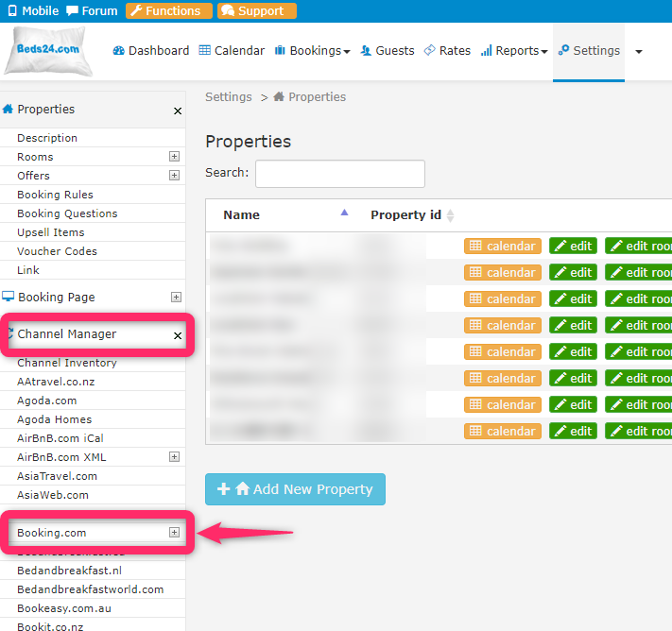
Task: Open the Bookings dropdown menu
Action: pos(312,51)
